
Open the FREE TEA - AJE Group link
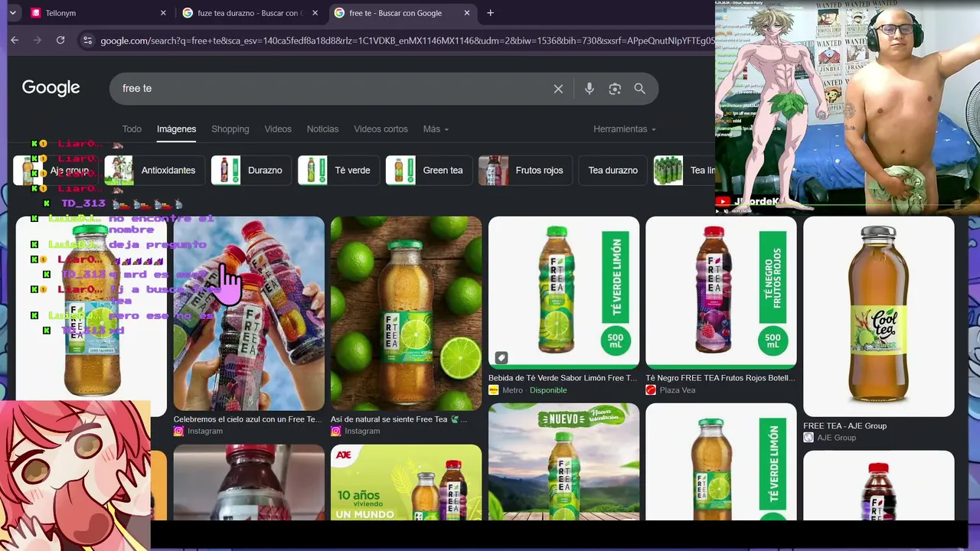coord(845,426)
